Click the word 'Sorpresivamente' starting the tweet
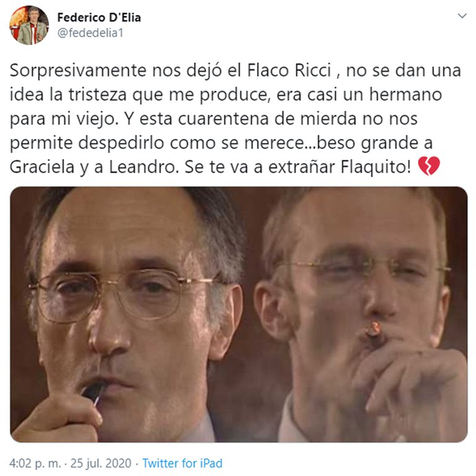The image size is (476, 476). (x=78, y=71)
